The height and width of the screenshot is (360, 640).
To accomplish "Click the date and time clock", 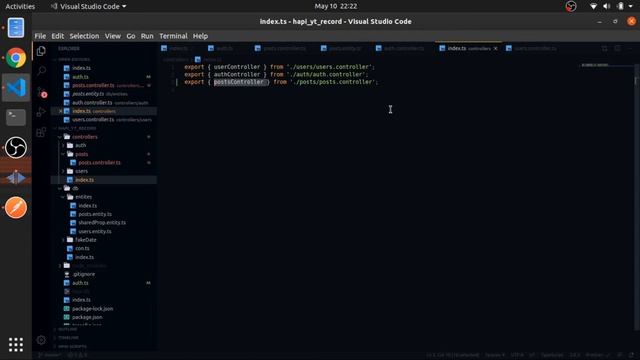I will click(x=336, y=6).
